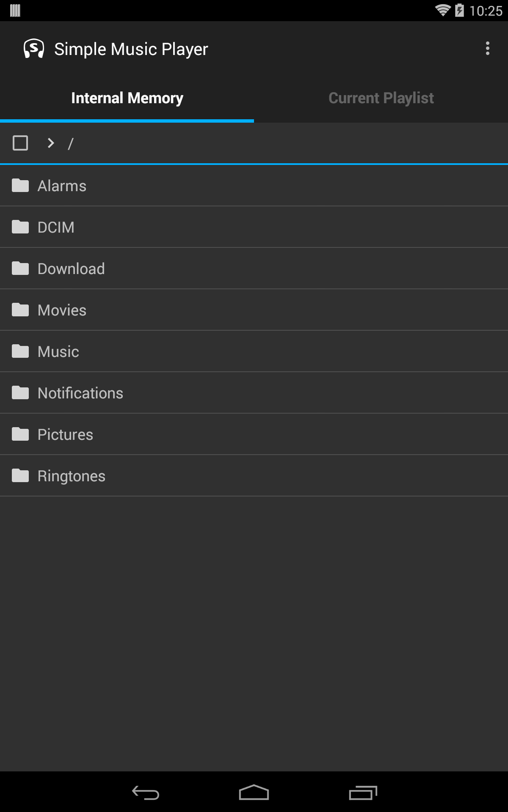Switch to the Current Playlist tab

point(381,98)
